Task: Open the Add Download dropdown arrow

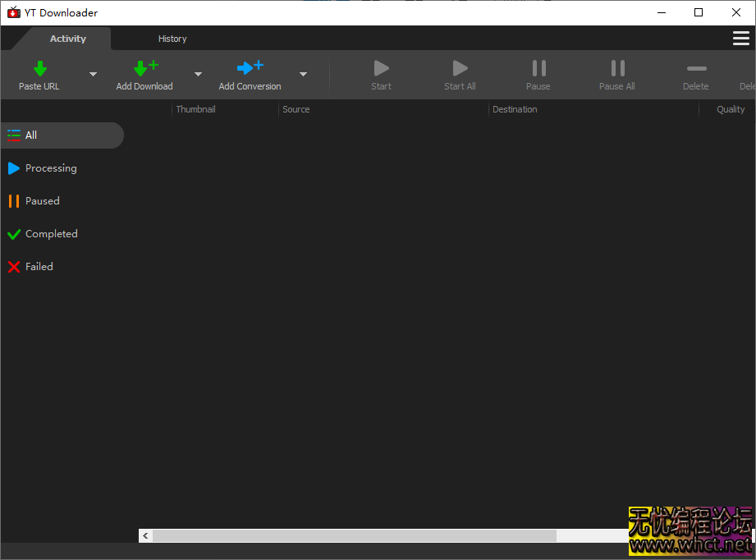Action: 198,74
